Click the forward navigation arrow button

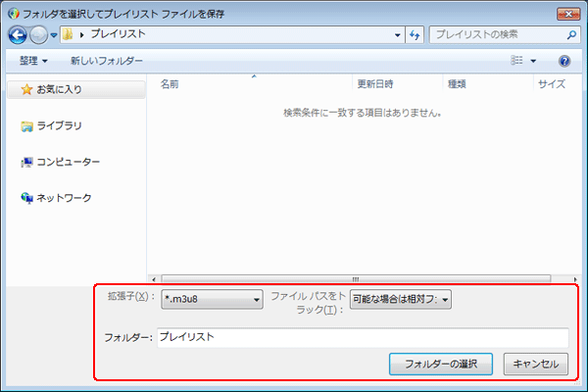point(38,34)
